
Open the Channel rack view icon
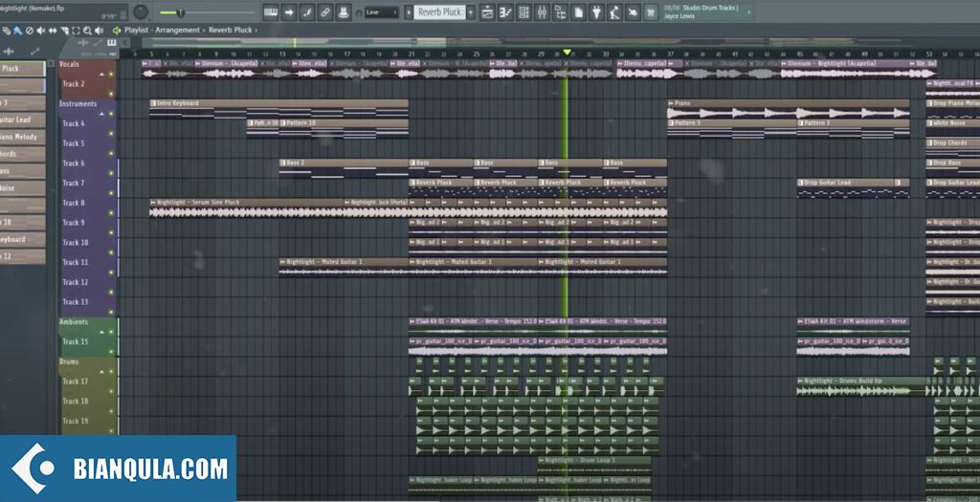pyautogui.click(x=523, y=11)
